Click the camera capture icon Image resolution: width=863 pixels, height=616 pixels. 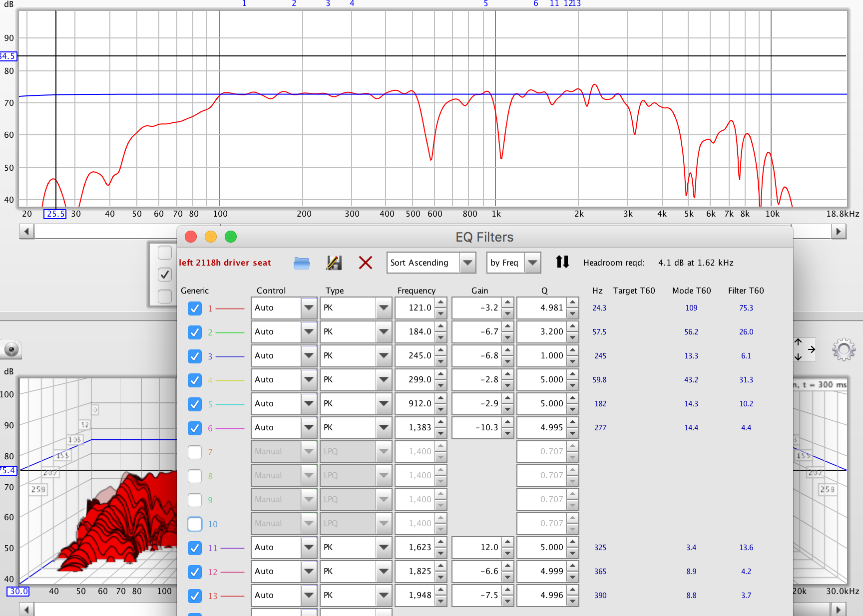(x=11, y=349)
